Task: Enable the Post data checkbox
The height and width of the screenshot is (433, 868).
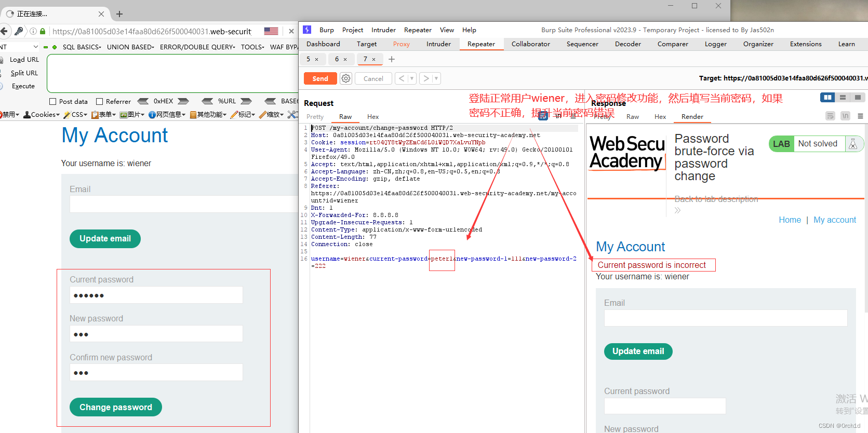Action: tap(52, 101)
